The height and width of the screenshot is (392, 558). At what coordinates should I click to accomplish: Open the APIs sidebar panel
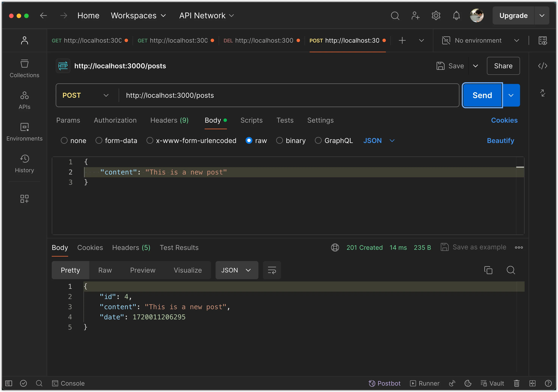pyautogui.click(x=24, y=100)
